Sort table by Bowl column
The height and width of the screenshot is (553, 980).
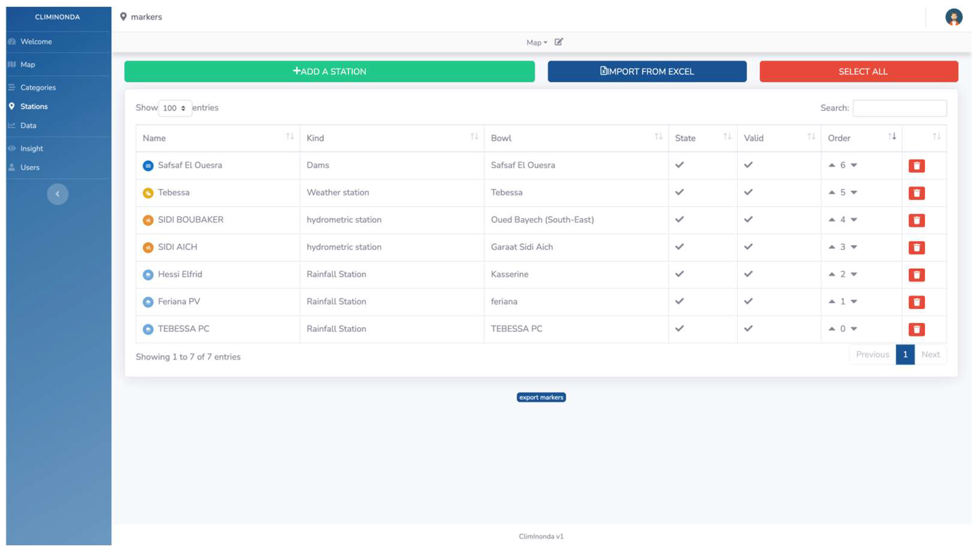coord(576,138)
